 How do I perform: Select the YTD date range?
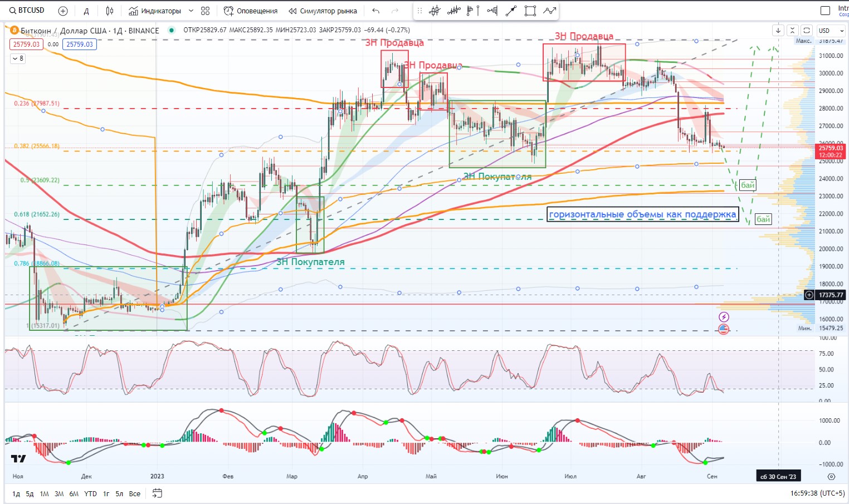(x=90, y=494)
